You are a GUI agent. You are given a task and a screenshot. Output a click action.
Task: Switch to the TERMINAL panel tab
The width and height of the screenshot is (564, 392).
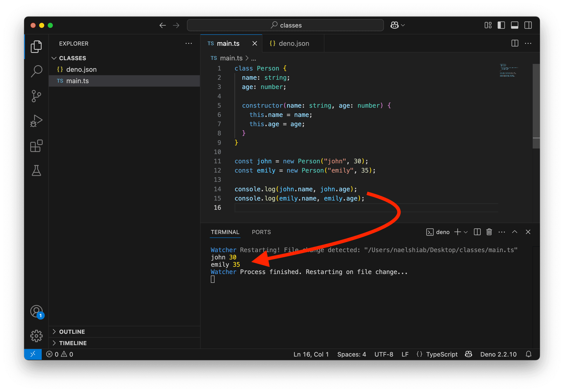pyautogui.click(x=225, y=232)
